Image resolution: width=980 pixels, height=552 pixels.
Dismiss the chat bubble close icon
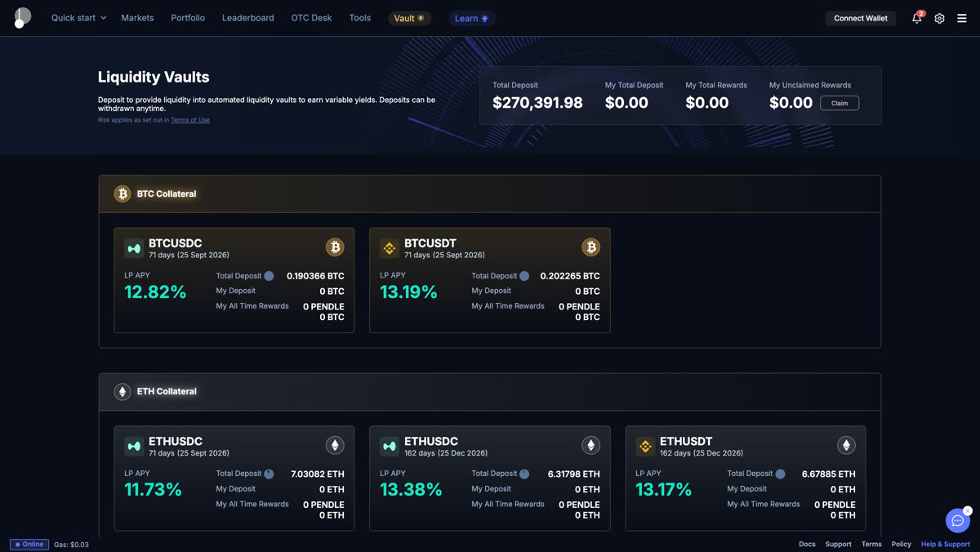tap(968, 510)
